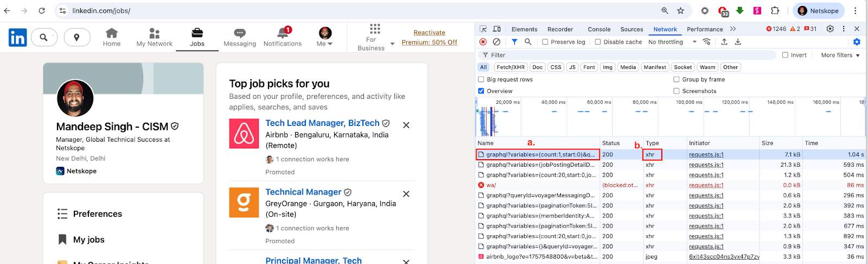The image size is (868, 264).
Task: Open My jobs in sidebar
Action: click(81, 240)
